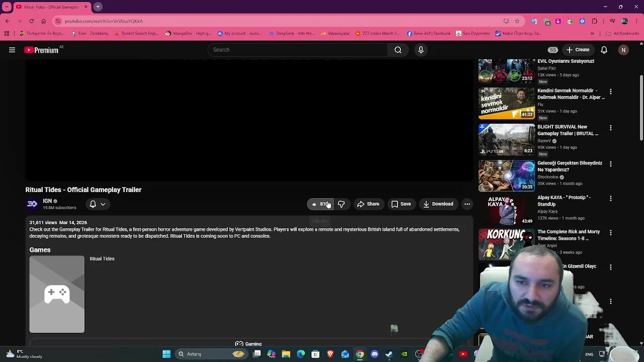
Task: Open Discord from the taskbar
Action: pyautogui.click(x=374, y=354)
